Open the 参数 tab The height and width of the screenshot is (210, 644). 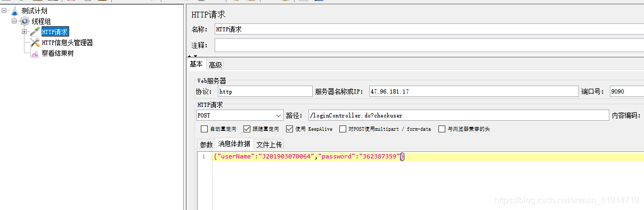coord(206,145)
